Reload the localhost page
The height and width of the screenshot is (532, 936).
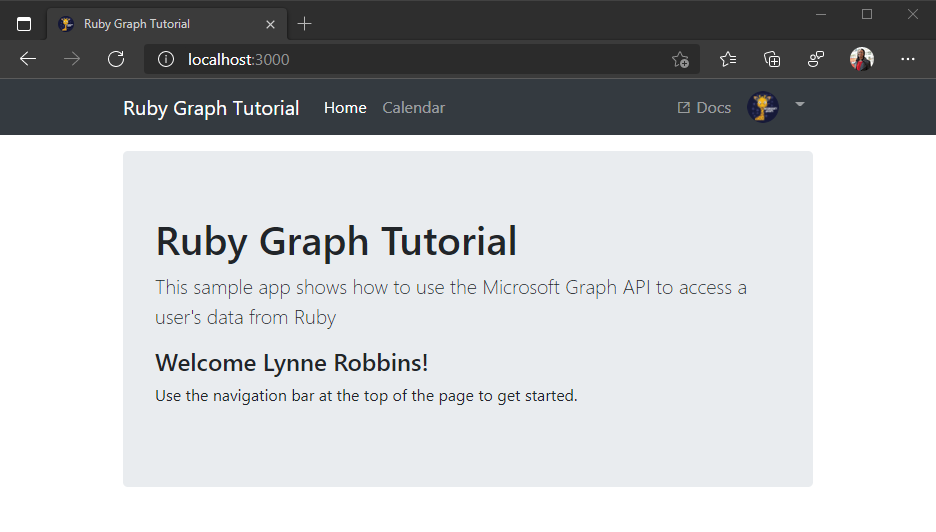[116, 59]
